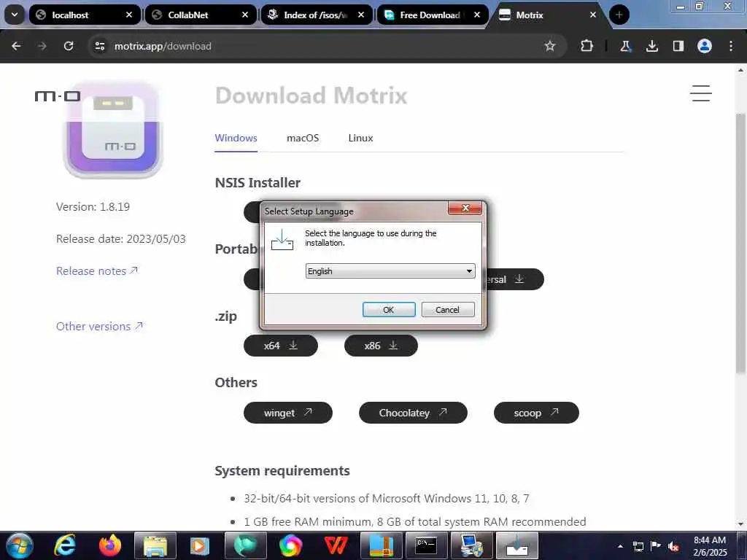Open the muted volume tray icon
This screenshot has width=747, height=560.
click(673, 546)
